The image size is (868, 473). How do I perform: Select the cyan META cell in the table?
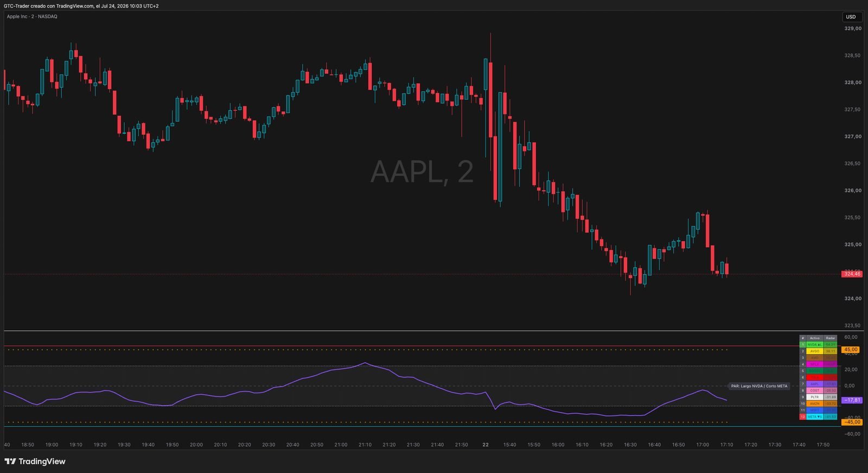(814, 417)
